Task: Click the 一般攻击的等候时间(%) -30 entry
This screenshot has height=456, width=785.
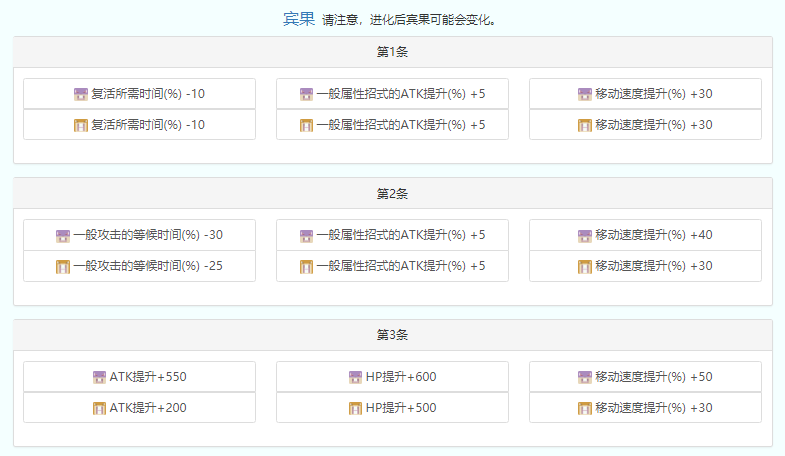Action: (x=148, y=236)
